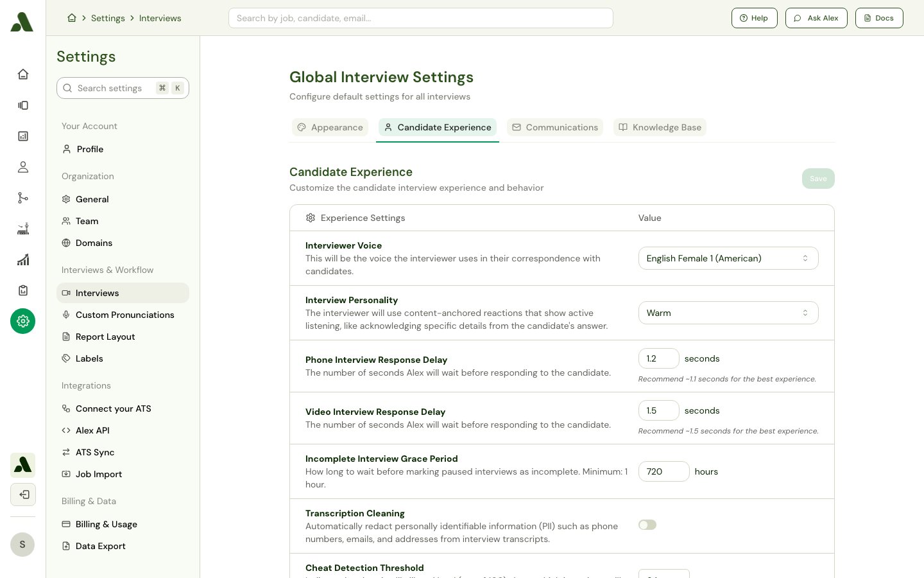Focus the global search by job, candidate field

tap(421, 18)
